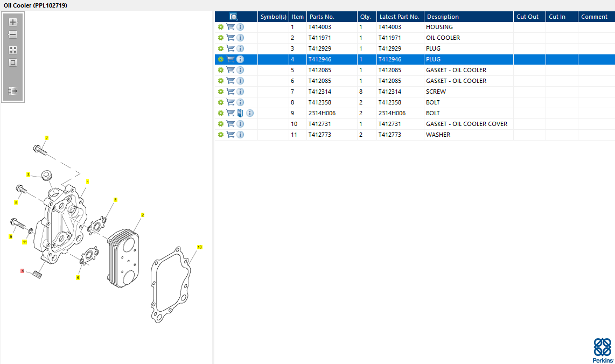Select callout 10 cover gasket label in diagram
615x364 pixels.
tap(200, 247)
